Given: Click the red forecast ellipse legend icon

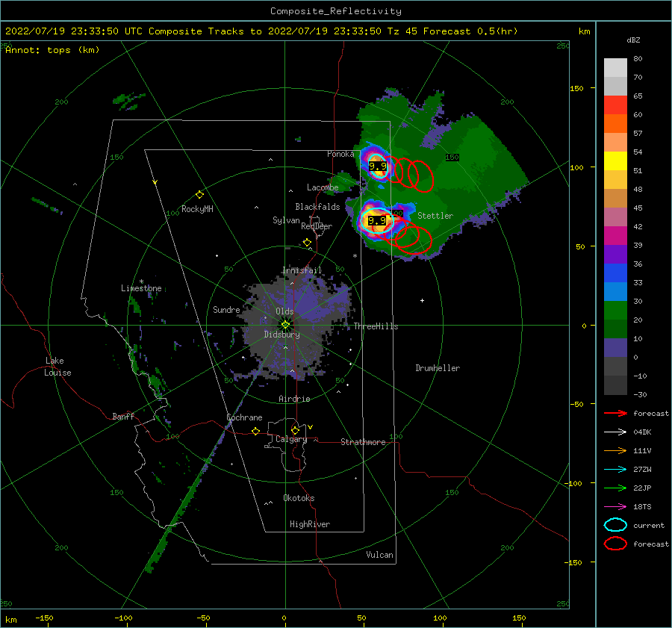Looking at the screenshot, I should pyautogui.click(x=615, y=544).
